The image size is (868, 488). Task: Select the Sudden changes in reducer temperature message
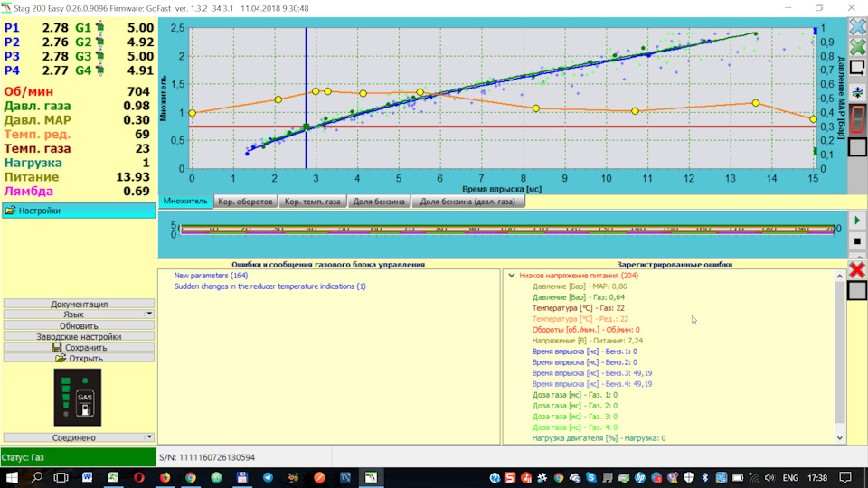270,286
